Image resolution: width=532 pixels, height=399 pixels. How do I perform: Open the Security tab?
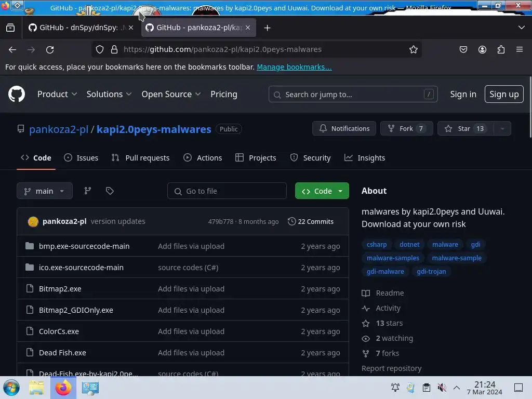[311, 158]
